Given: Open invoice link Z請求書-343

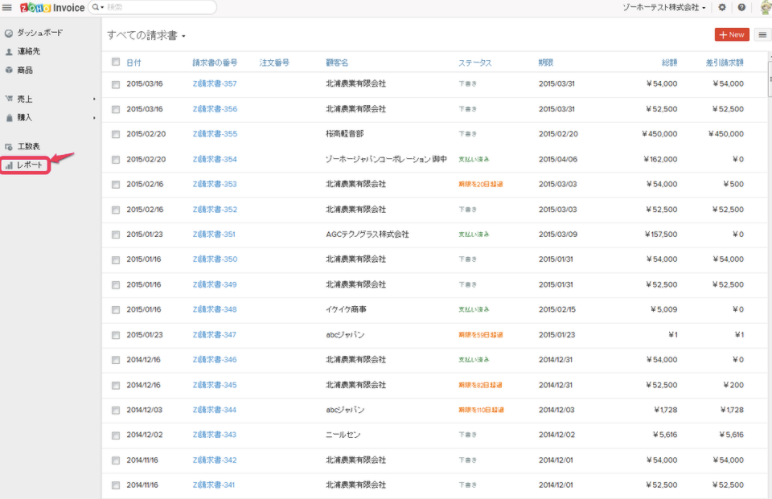Looking at the screenshot, I should click(214, 435).
